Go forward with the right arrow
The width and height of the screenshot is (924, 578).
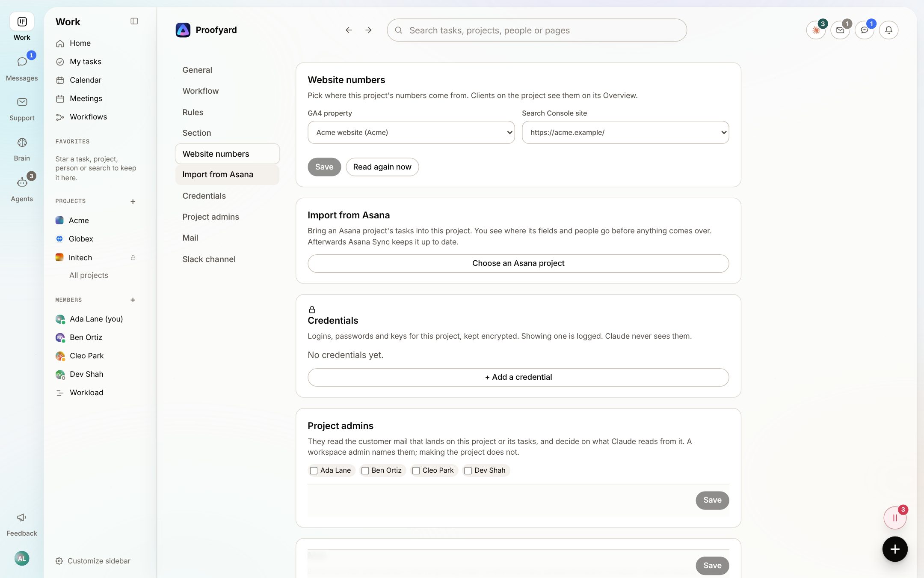(x=368, y=30)
